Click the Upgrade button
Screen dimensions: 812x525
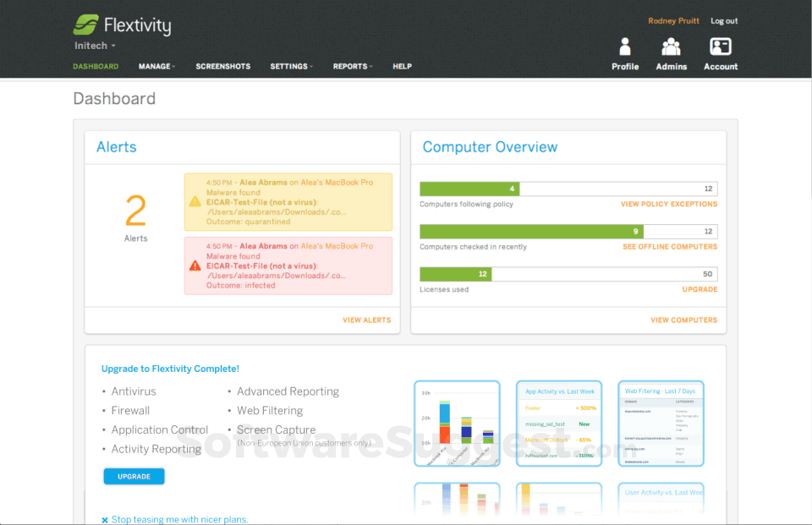pyautogui.click(x=134, y=476)
